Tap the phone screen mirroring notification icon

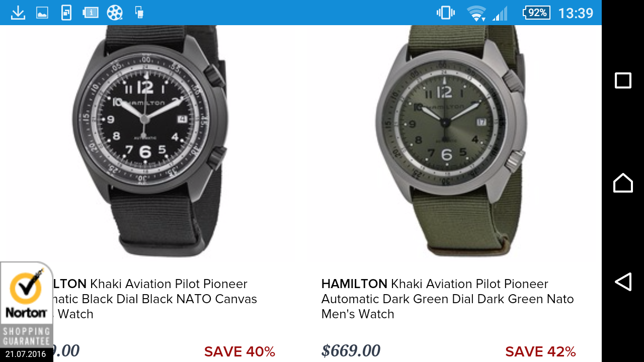click(66, 13)
